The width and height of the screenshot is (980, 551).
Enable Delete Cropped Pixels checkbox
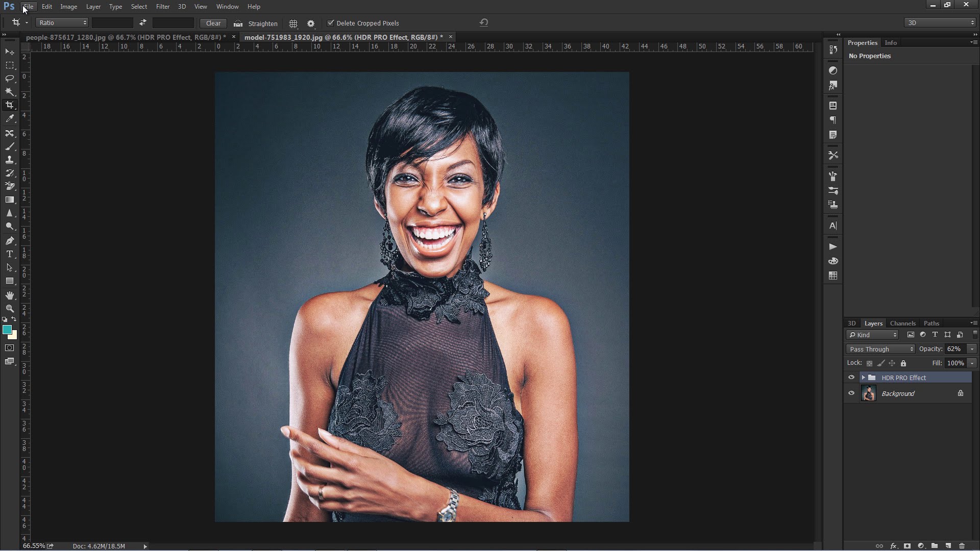(329, 22)
